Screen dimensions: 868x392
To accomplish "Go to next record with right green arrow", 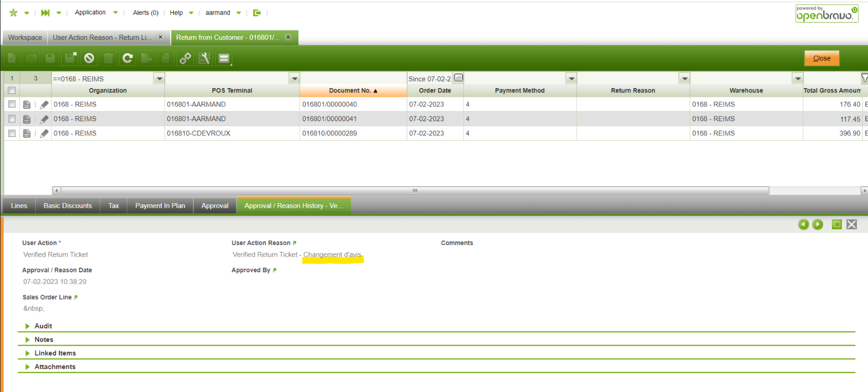I will click(818, 225).
